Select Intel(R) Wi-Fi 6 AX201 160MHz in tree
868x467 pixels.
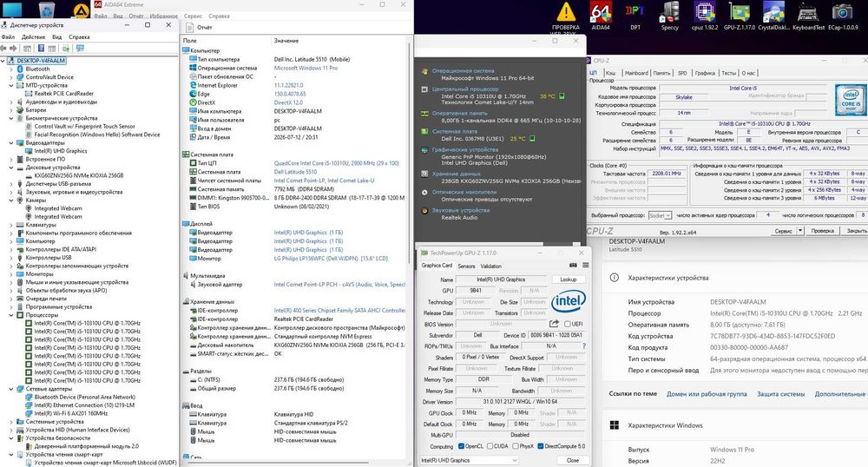pos(71,413)
